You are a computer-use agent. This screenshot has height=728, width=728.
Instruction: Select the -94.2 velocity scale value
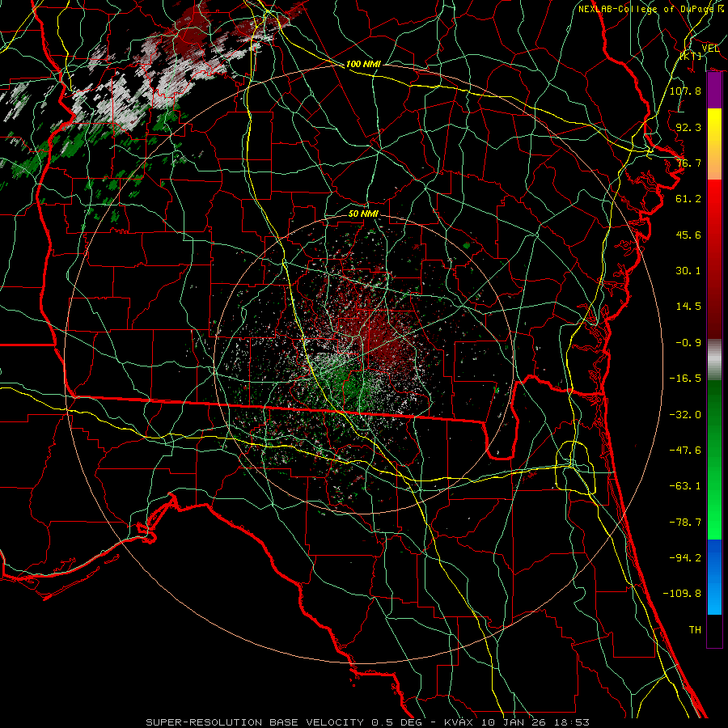pyautogui.click(x=685, y=558)
